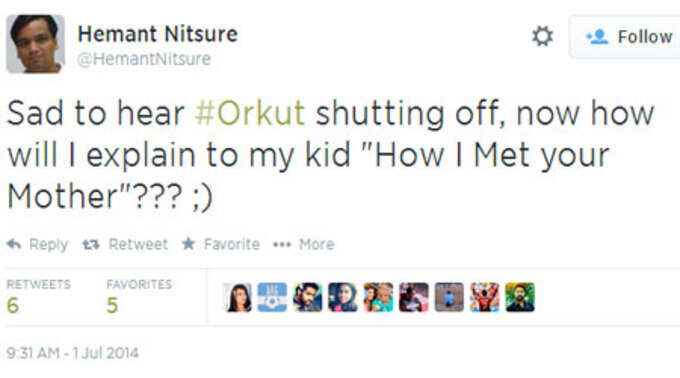Viewport: 680px width, 378px height.
Task: Click the Retweet arrows icon
Action: [91, 244]
